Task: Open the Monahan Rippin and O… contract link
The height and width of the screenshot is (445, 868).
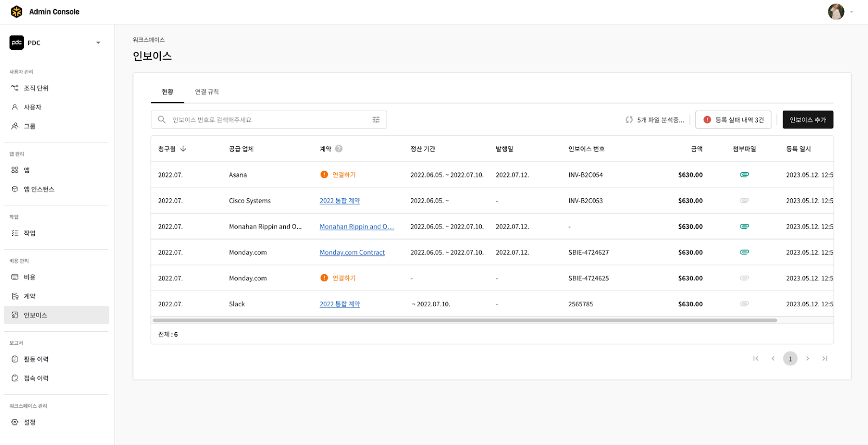Action: [356, 227]
